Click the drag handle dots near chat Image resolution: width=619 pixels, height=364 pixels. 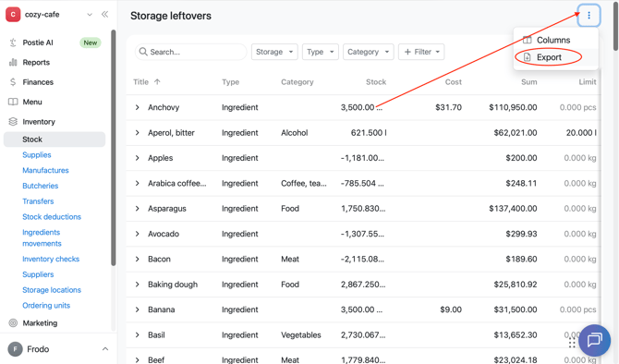click(x=572, y=344)
